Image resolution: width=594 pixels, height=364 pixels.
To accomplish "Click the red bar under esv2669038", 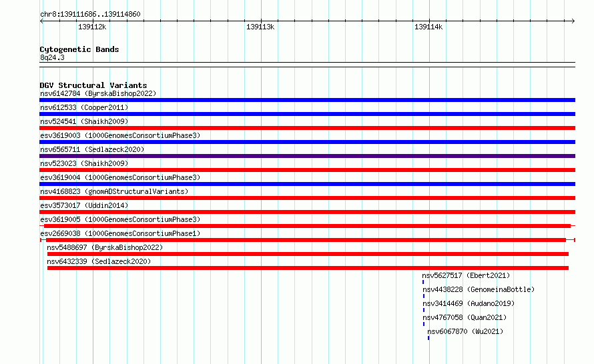I will click(307, 240).
